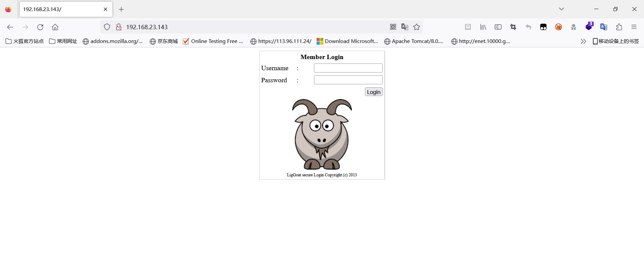Click LigGoat secure Login copyright text
Viewport: 644px width, 269px height.
click(x=322, y=175)
